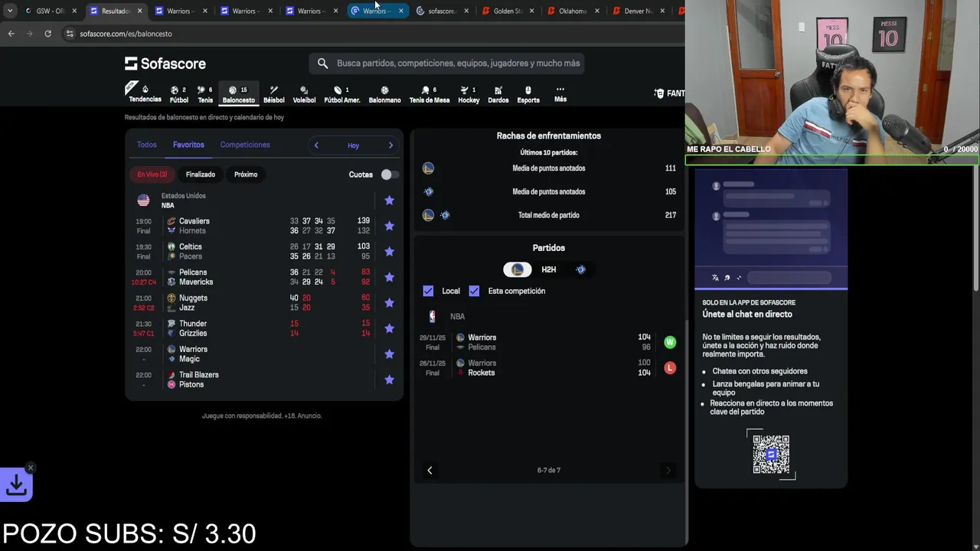Unfavorite the Pelicans vs Mavericks star
This screenshot has width=980, height=551.
[389, 277]
